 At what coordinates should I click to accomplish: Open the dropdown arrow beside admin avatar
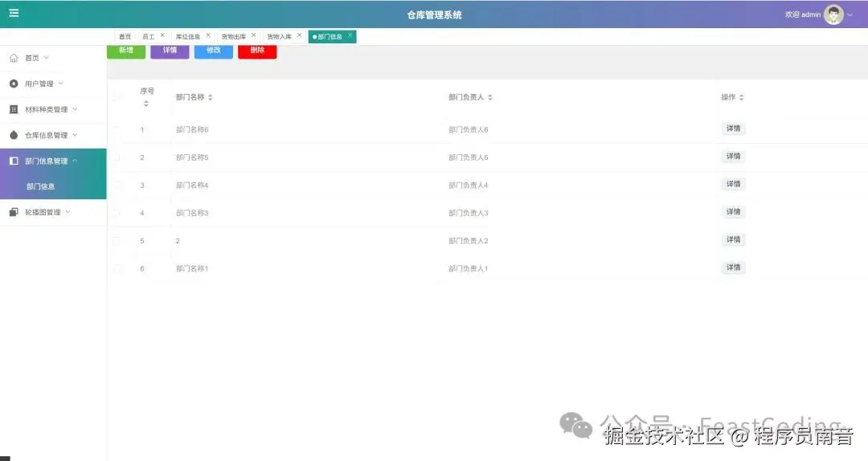850,15
